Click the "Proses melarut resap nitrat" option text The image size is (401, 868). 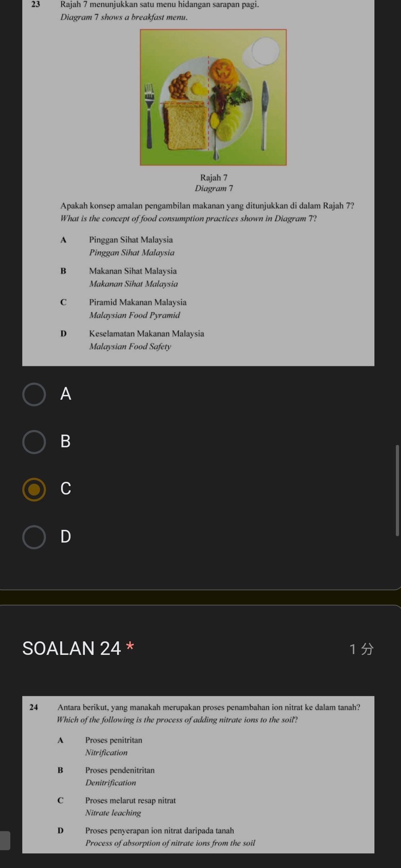tap(130, 801)
